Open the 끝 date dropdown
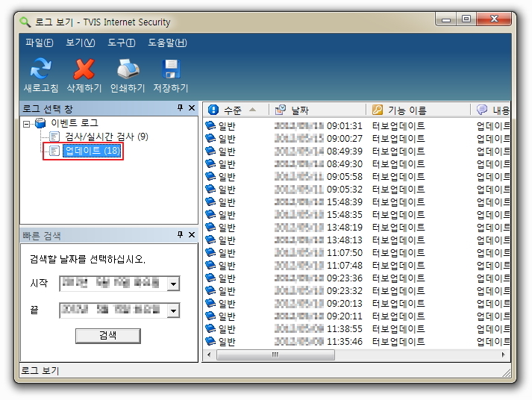The image size is (532, 400). pyautogui.click(x=173, y=310)
